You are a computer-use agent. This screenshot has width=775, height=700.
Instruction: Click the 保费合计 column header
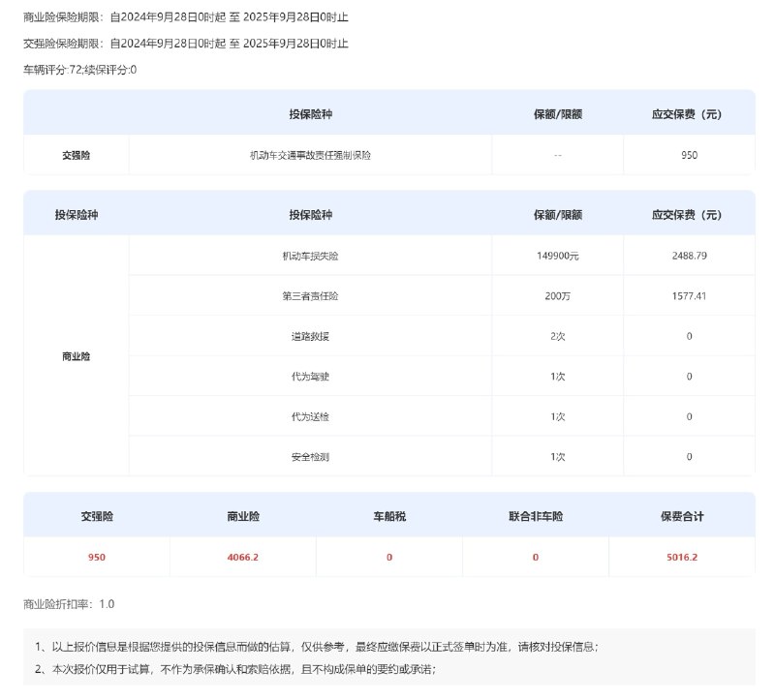[682, 516]
